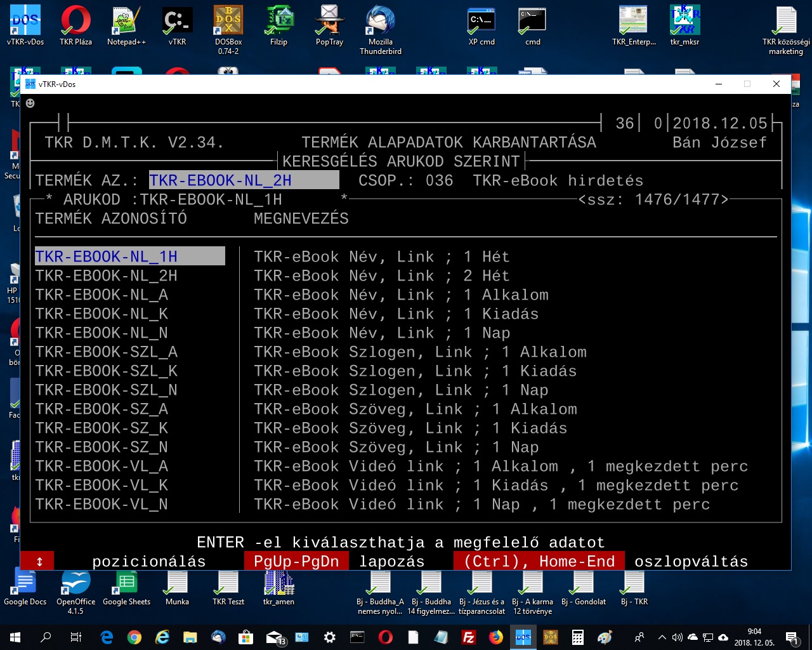This screenshot has width=812, height=650.
Task: Open Settings gear in the taskbar
Action: pyautogui.click(x=330, y=637)
